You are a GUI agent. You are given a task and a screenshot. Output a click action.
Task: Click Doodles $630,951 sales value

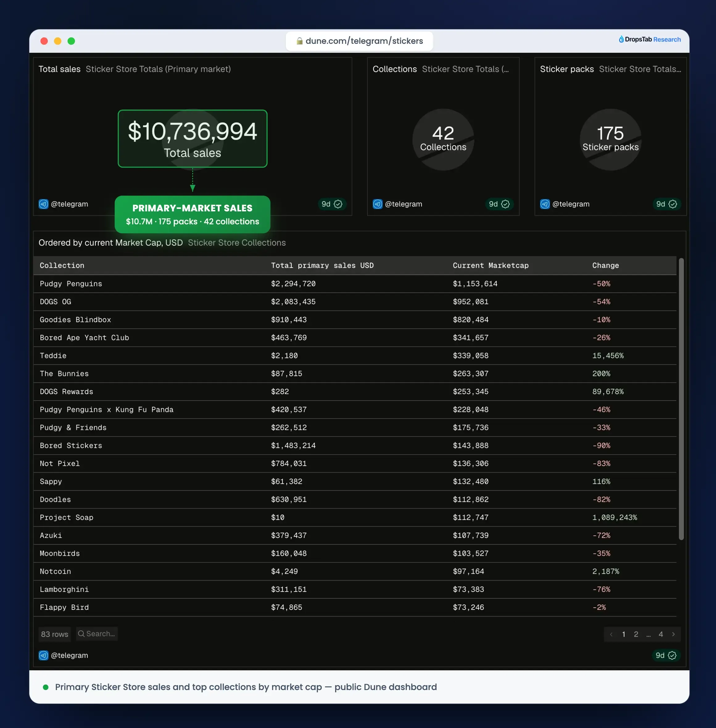point(289,500)
